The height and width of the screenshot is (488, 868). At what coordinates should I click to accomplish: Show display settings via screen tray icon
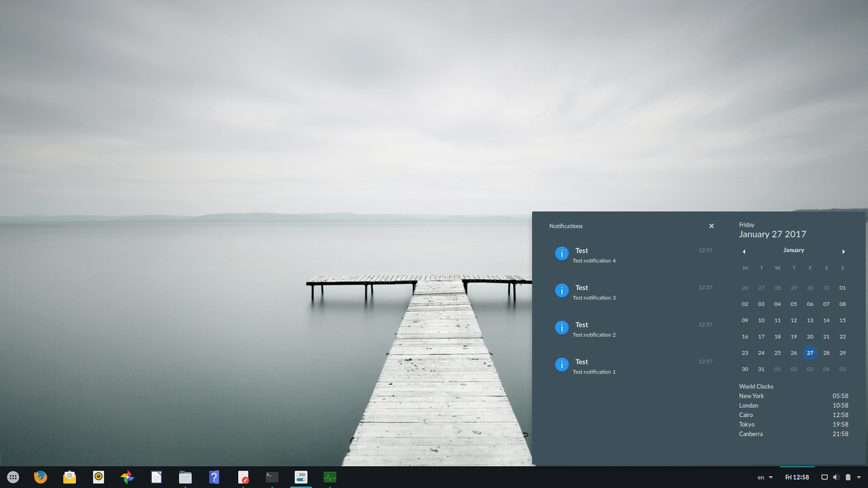pos(824,477)
